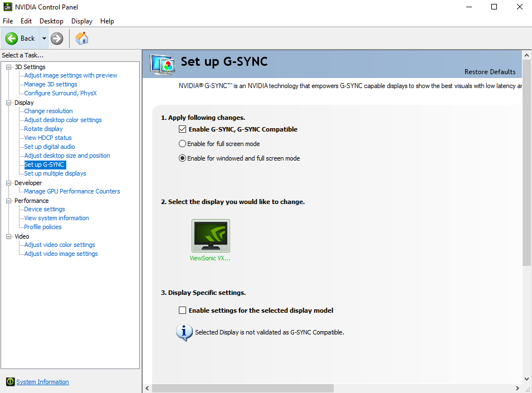
Task: Click the Performance category label
Action: click(x=32, y=201)
